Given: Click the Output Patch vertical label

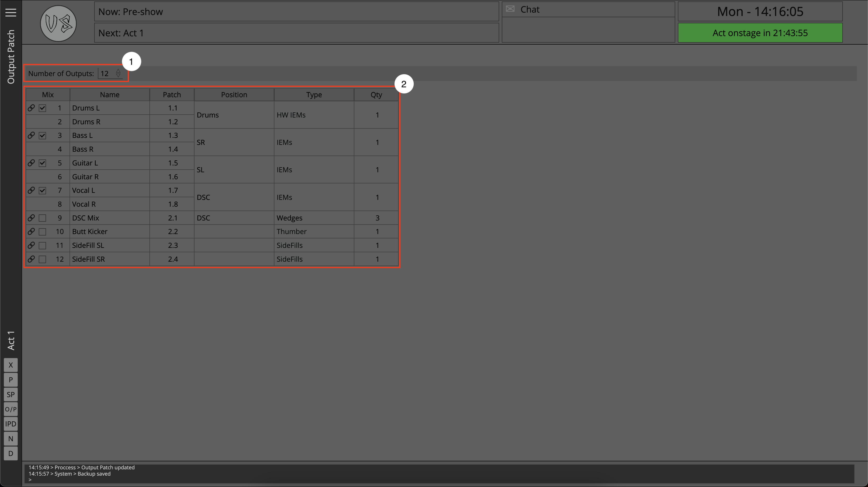Looking at the screenshot, I should coord(11,57).
